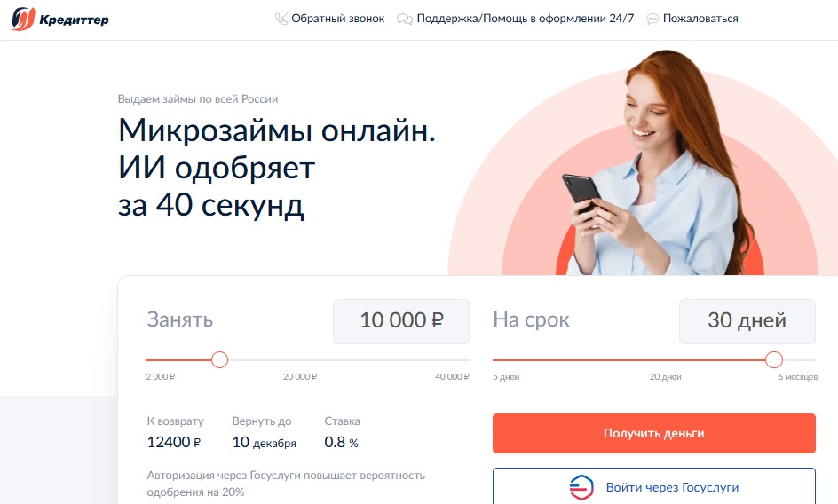The height and width of the screenshot is (504, 838).
Task: Click the 5 дней term label
Action: (506, 377)
